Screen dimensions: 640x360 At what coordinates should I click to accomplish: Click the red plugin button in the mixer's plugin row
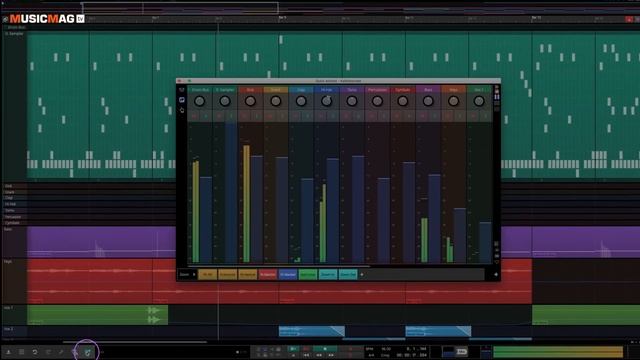pyautogui.click(x=268, y=275)
